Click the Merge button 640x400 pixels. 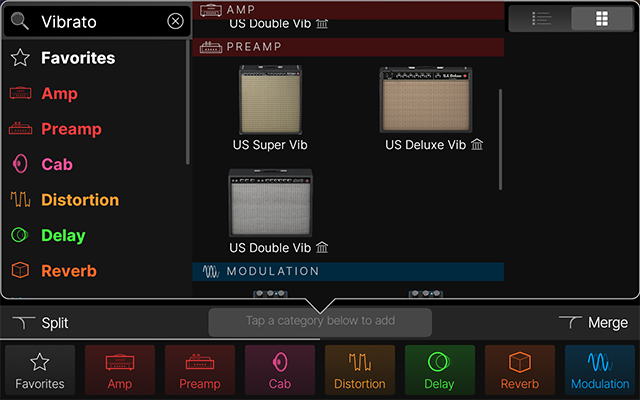point(596,323)
